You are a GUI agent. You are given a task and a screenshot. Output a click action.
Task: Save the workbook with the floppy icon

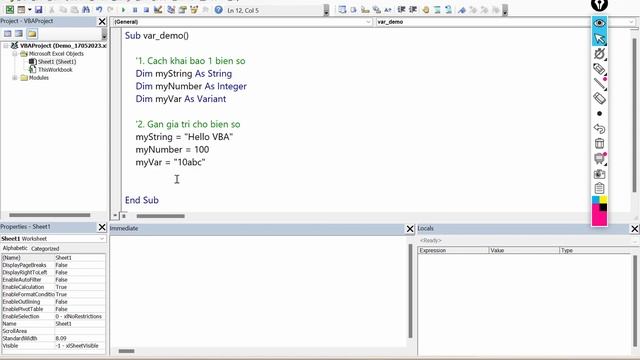click(38, 10)
